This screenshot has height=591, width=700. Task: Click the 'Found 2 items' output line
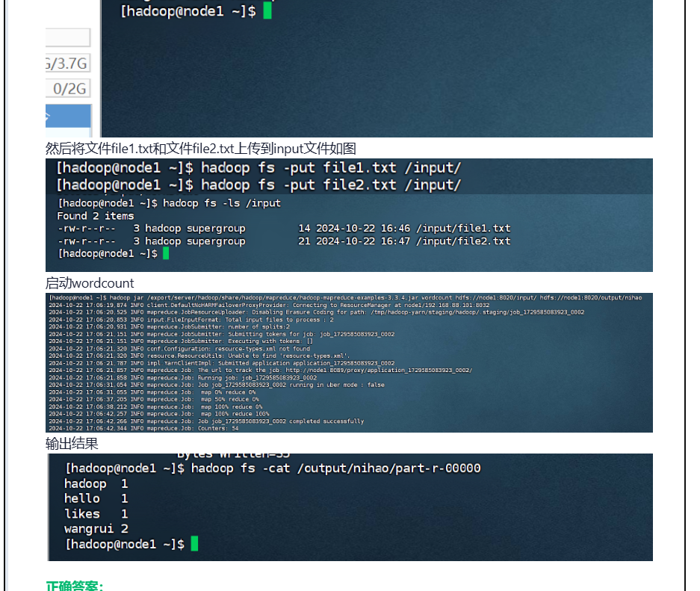(x=96, y=216)
